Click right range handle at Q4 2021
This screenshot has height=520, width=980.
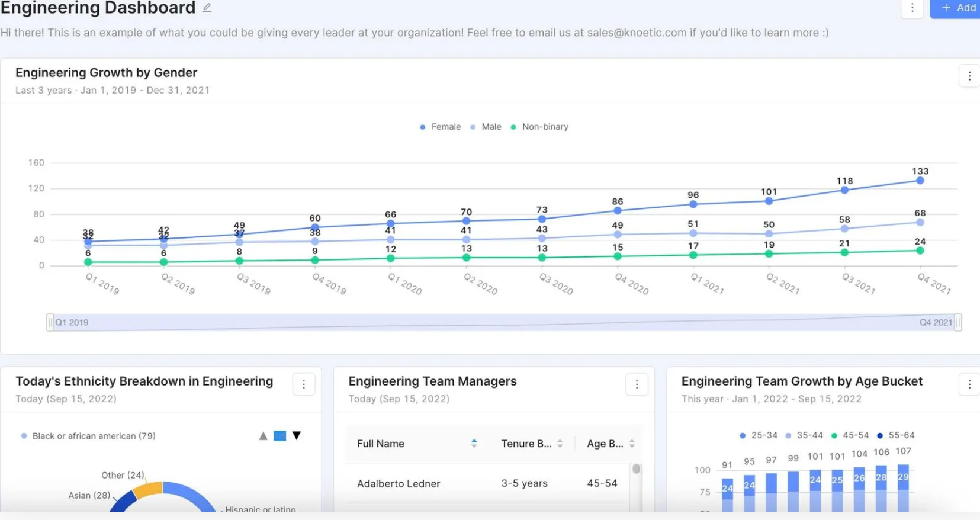957,322
